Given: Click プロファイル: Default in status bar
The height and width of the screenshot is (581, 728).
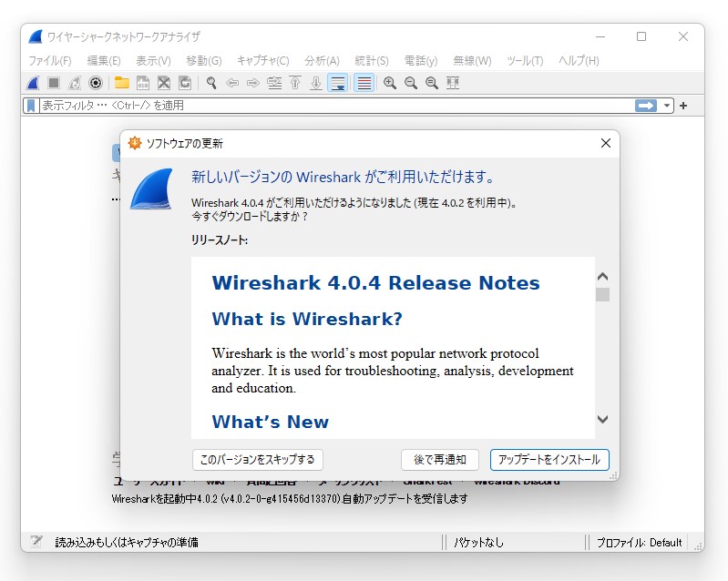Looking at the screenshot, I should click(x=639, y=543).
